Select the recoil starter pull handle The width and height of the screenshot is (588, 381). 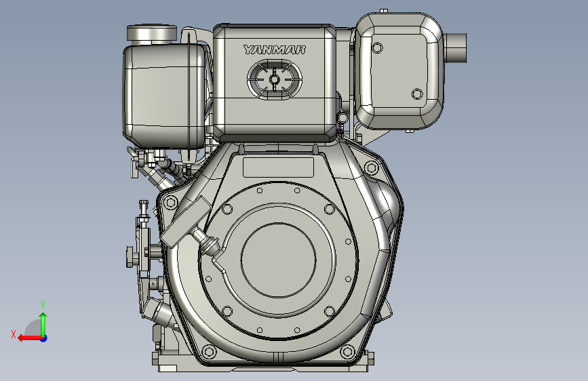(185, 221)
